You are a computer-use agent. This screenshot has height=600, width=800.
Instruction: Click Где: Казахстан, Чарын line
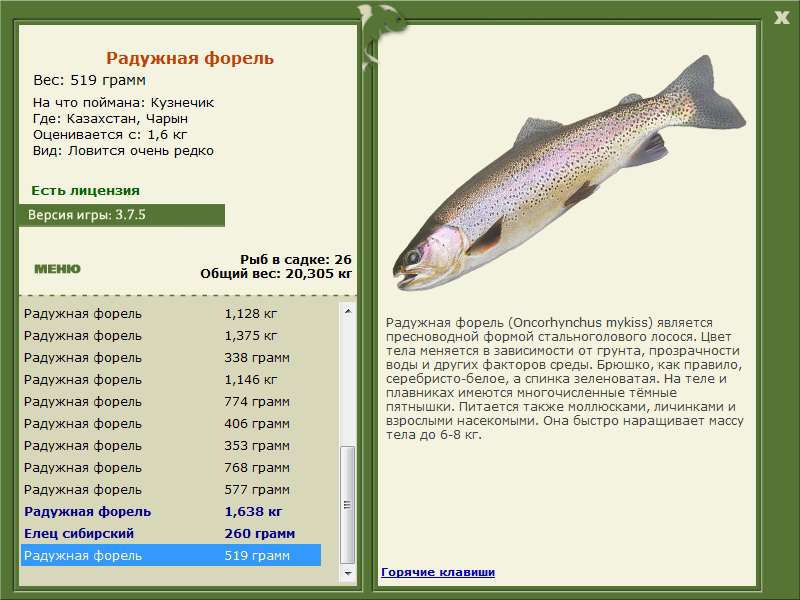pos(110,119)
